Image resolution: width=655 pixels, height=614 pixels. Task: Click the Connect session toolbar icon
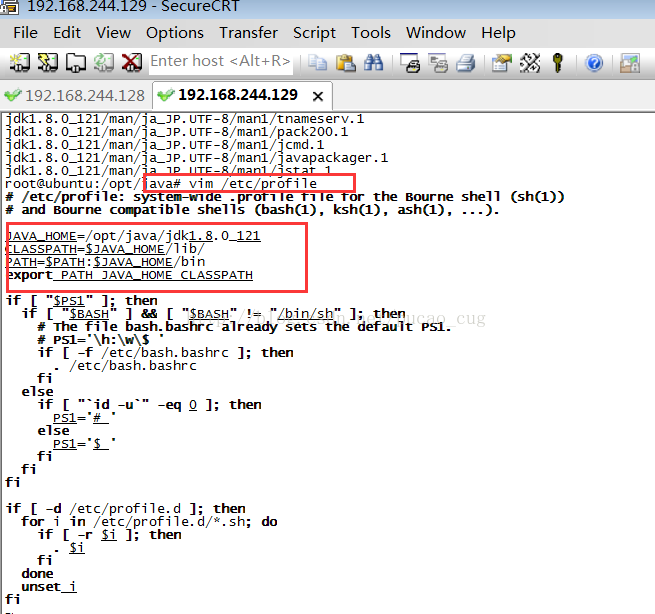pyautogui.click(x=19, y=63)
